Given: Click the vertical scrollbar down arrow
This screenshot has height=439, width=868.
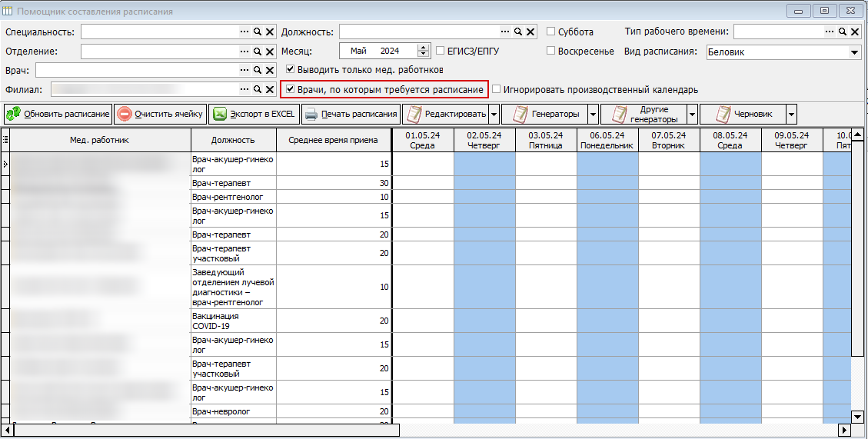Looking at the screenshot, I should click(859, 417).
